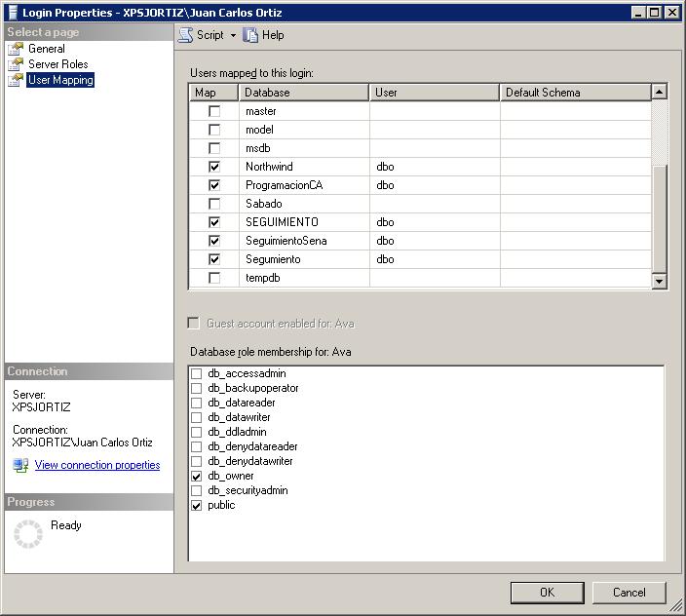Viewport: 686px width, 616px height.
Task: Open the Script dropdown arrow
Action: click(x=233, y=35)
